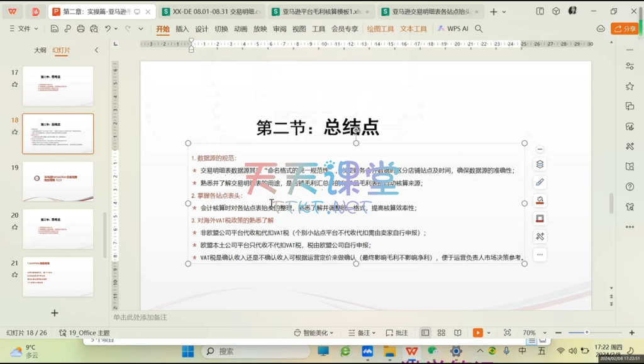644x364 pixels.
Task: Click the 批注 comment button
Action: tap(397, 333)
